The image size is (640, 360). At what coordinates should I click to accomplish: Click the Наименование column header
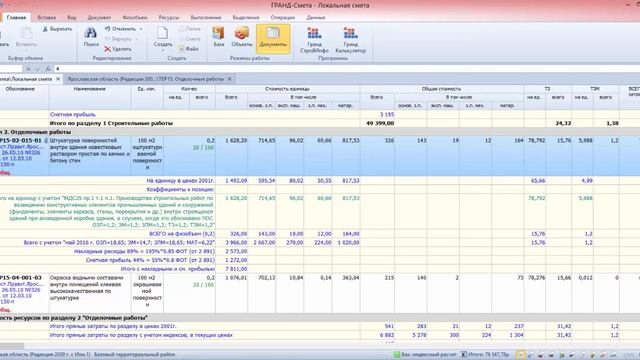pos(90,89)
